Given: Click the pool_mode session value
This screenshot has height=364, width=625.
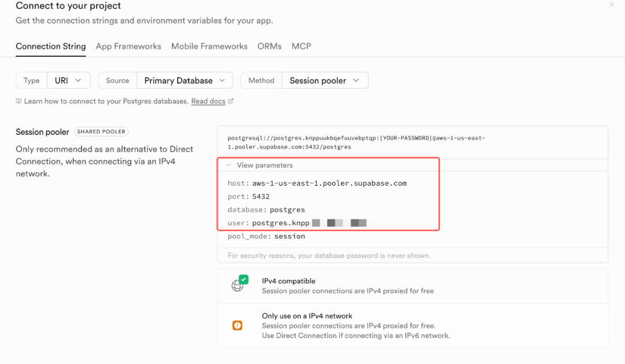Looking at the screenshot, I should pos(289,237).
